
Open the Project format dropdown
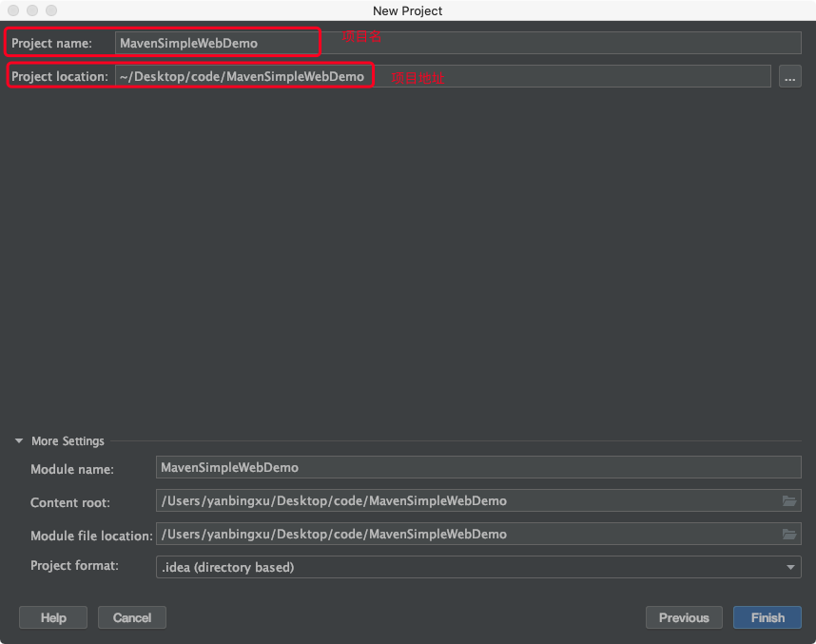tap(478, 567)
